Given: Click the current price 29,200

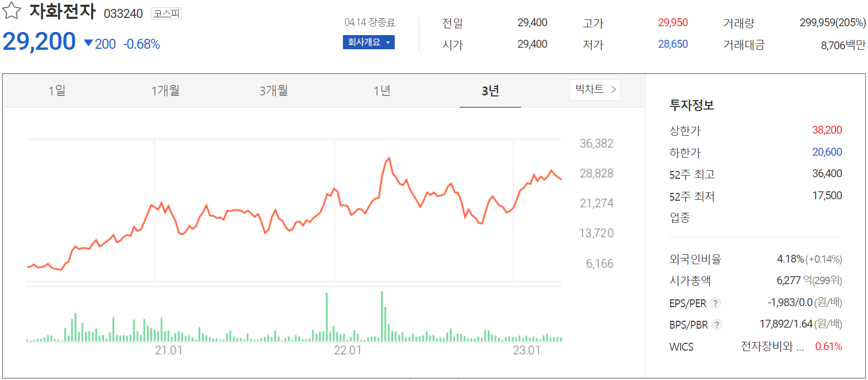Looking at the screenshot, I should [39, 41].
